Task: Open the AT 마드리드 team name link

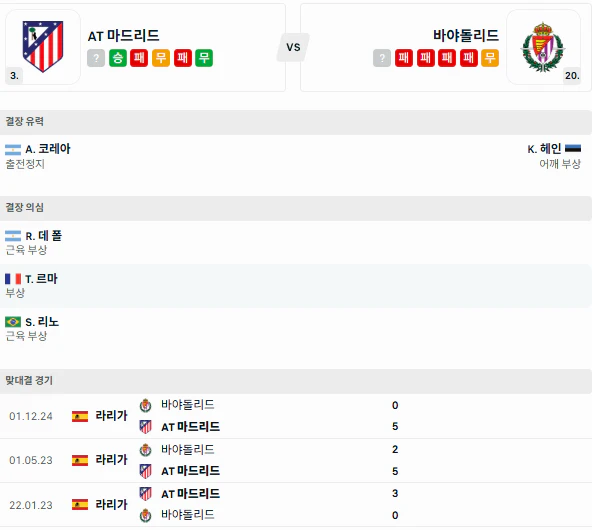Action: [123, 36]
